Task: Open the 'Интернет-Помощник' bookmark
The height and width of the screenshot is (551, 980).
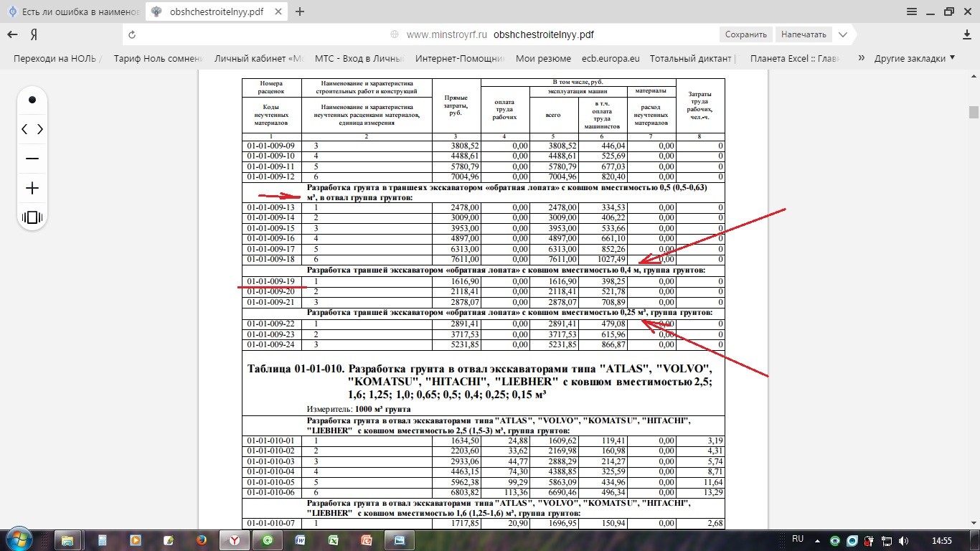Action: [461, 59]
